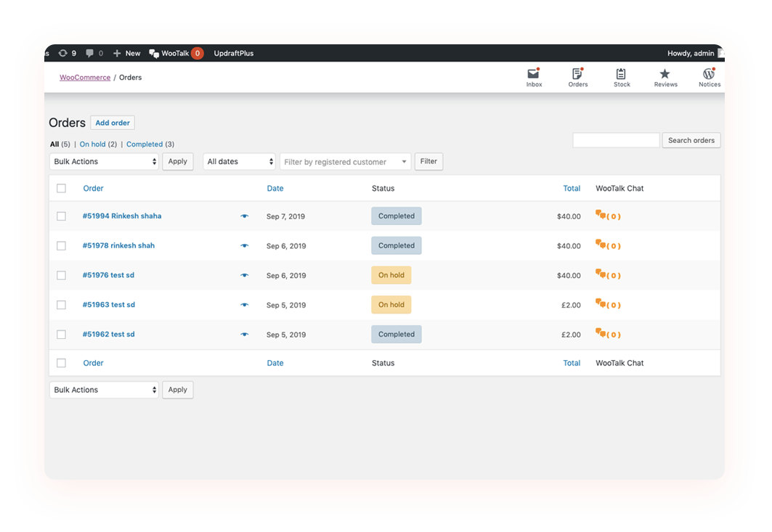The image size is (772, 532).
Task: Open Filter by registered customer dropdown
Action: coord(345,161)
